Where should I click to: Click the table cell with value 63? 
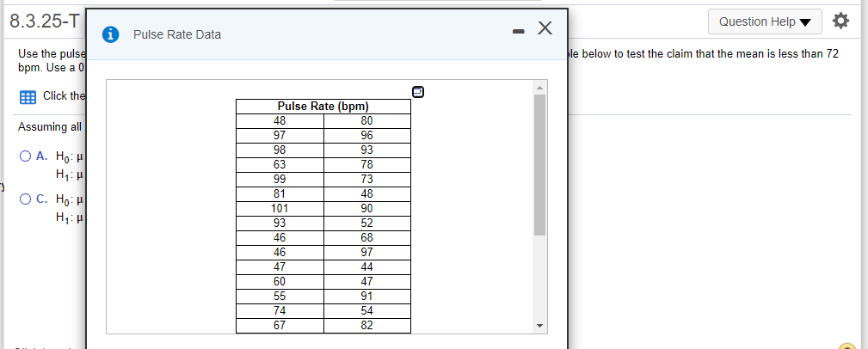pos(280,164)
